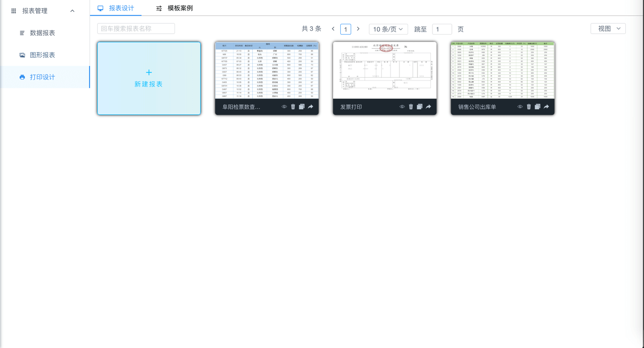Click the 新建报表 card label
This screenshot has width=644, height=348.
[149, 84]
